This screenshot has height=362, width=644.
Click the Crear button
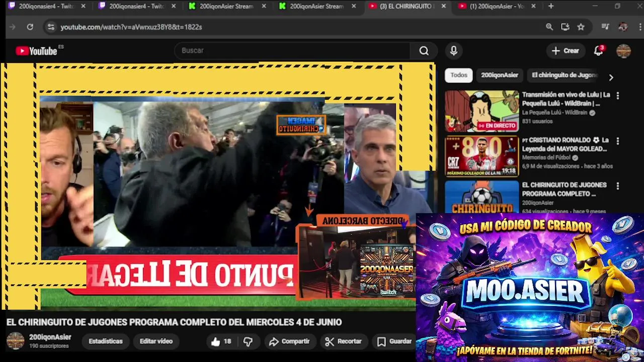[x=566, y=51]
